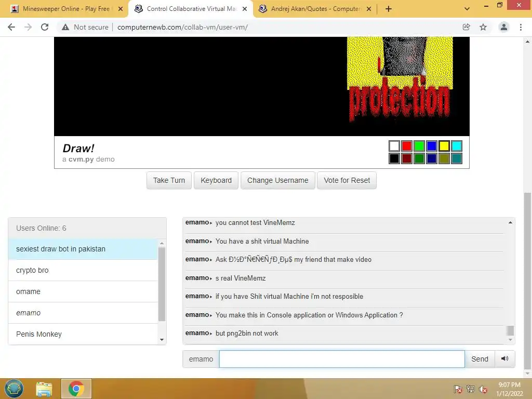The width and height of the screenshot is (532, 399).
Task: Pick the dark red color swatch
Action: click(407, 158)
